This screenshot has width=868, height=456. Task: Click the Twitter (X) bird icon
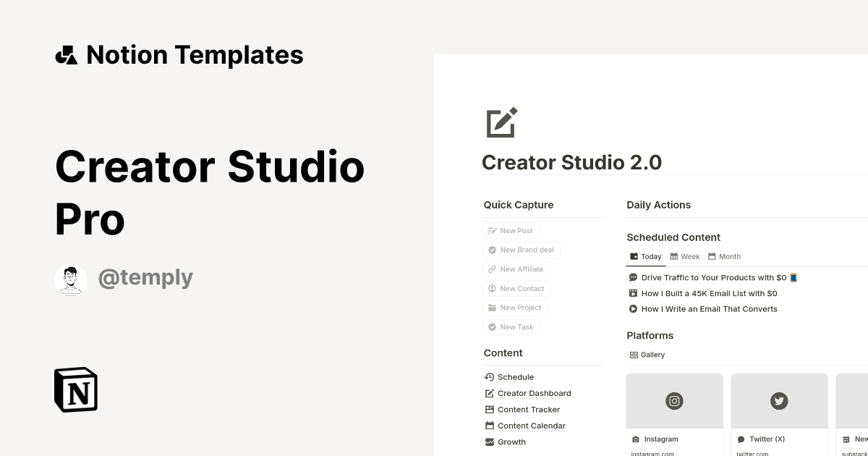[779, 401]
